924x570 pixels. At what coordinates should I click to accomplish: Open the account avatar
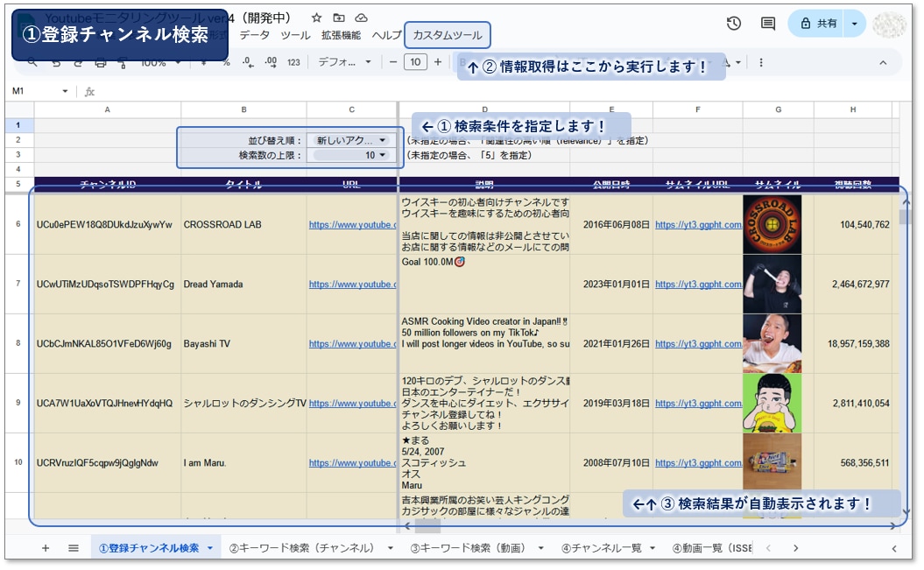(x=889, y=25)
